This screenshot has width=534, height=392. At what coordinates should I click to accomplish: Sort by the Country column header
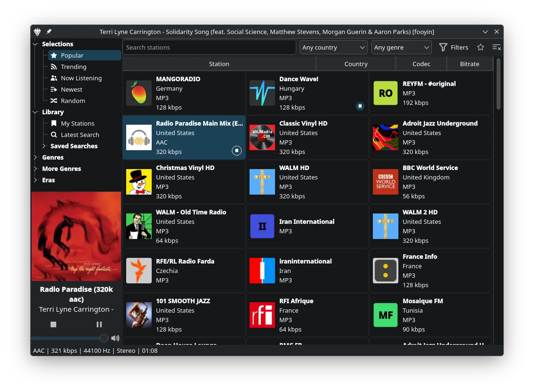(x=356, y=64)
